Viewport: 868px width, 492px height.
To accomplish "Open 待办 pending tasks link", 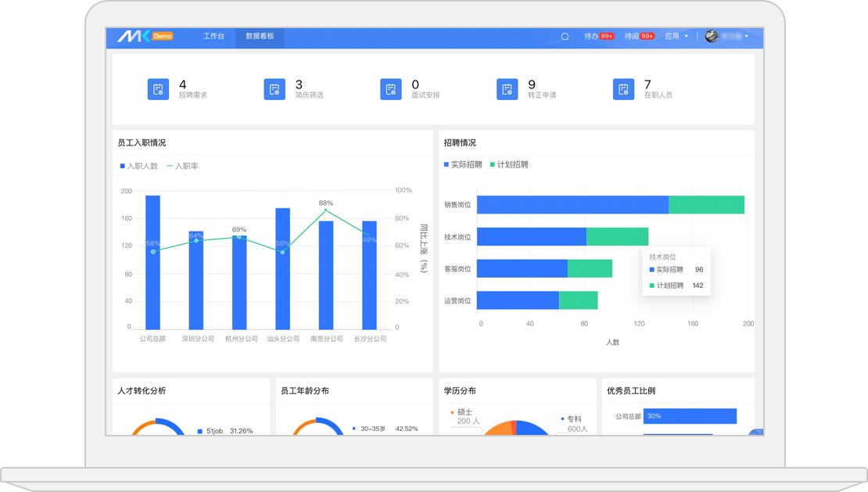I will point(591,37).
